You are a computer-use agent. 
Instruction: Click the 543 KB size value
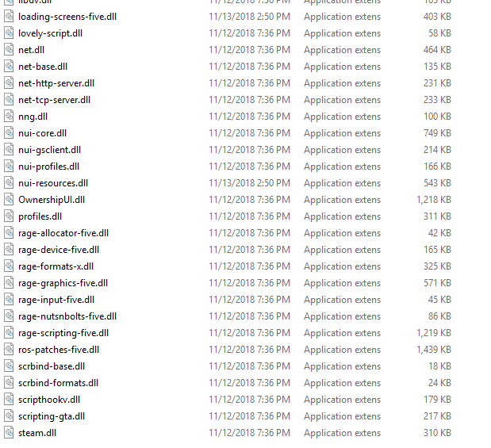437,183
